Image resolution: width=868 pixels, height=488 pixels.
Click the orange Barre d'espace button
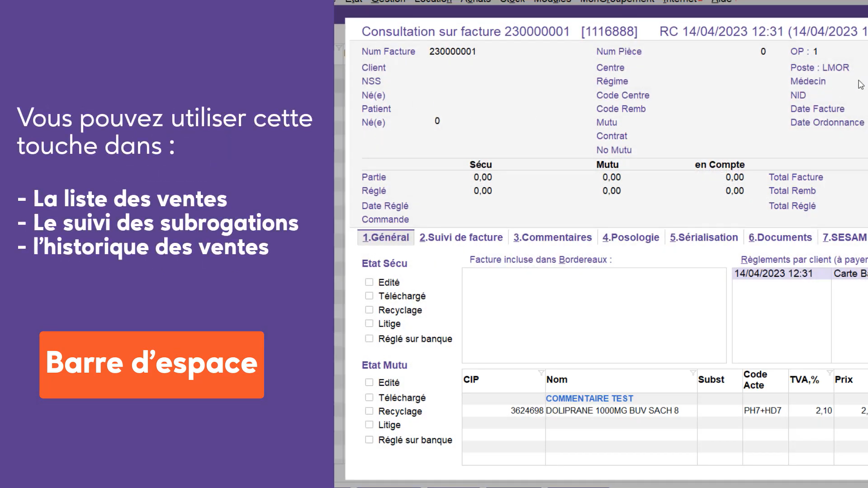[x=152, y=365]
